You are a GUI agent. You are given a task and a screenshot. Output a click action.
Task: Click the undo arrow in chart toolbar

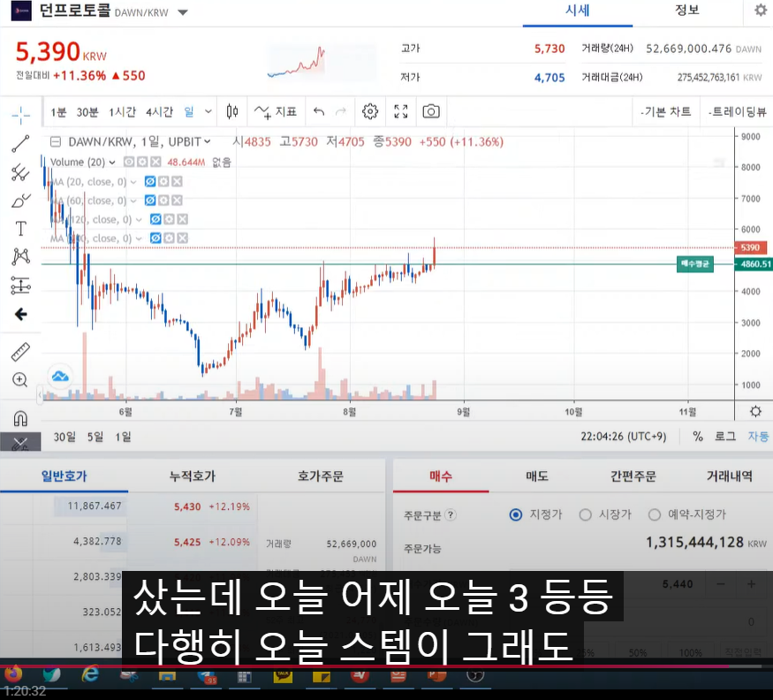pos(319,112)
